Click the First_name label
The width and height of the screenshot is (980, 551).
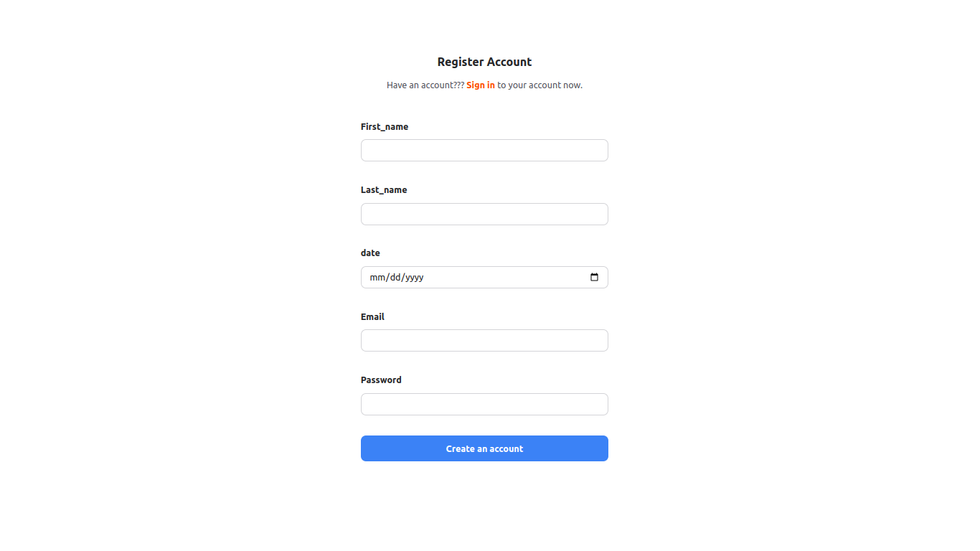click(385, 127)
